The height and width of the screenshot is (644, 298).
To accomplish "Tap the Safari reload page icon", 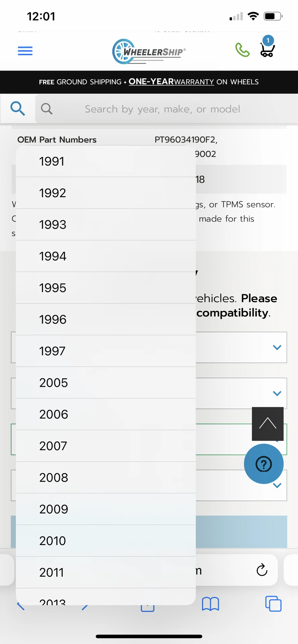I will (262, 570).
